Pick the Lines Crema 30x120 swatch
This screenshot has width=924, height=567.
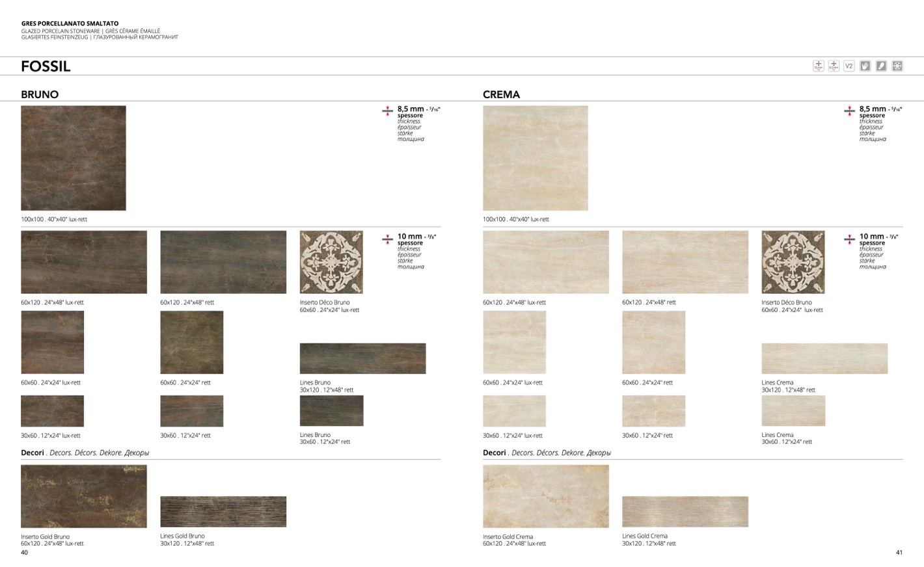coord(824,358)
